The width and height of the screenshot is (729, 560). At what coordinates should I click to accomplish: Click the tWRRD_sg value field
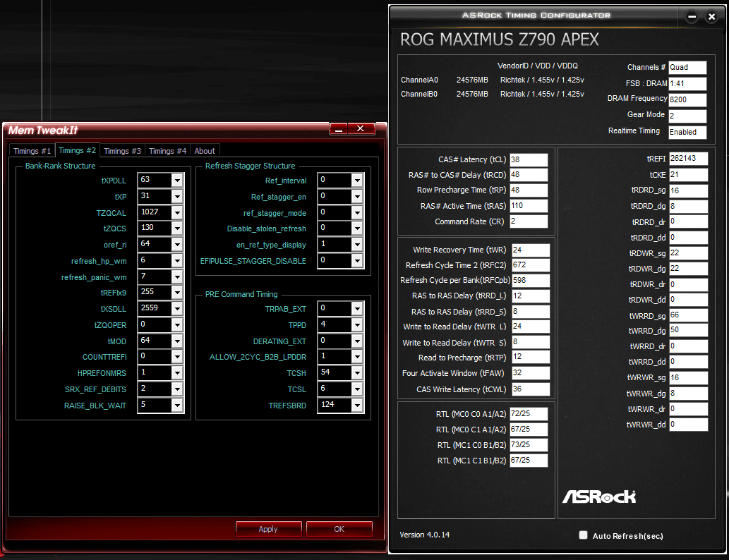(x=689, y=315)
